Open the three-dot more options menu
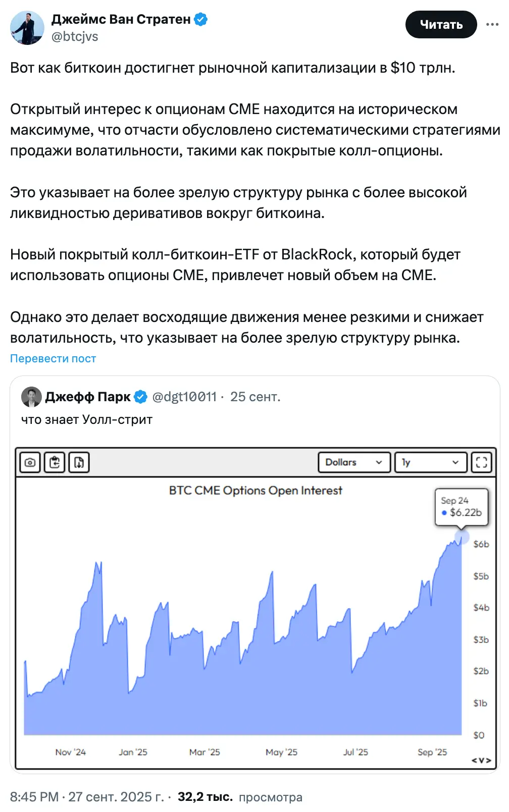Viewport: 509px width, 812px height. coord(492,25)
